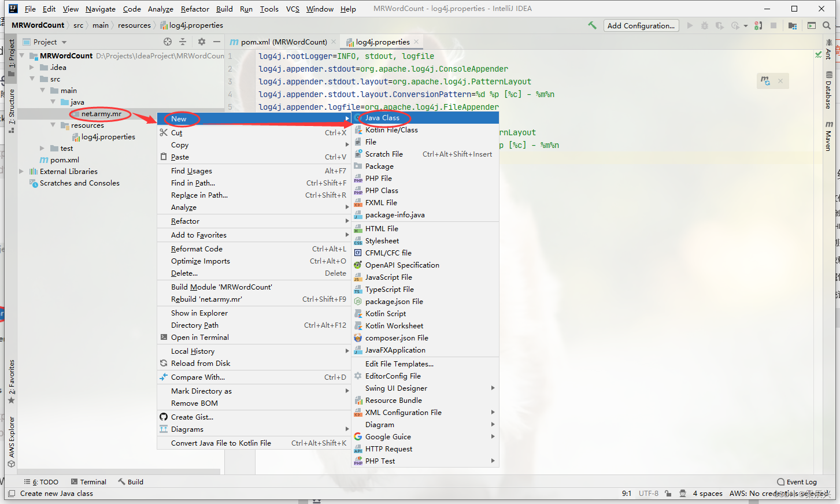Collapse the main folder node

tap(43, 90)
